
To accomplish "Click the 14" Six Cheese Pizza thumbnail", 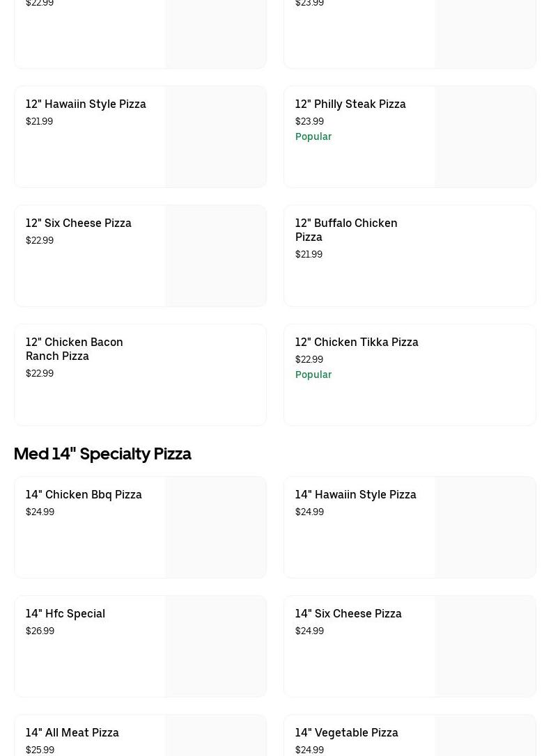I will (x=485, y=646).
